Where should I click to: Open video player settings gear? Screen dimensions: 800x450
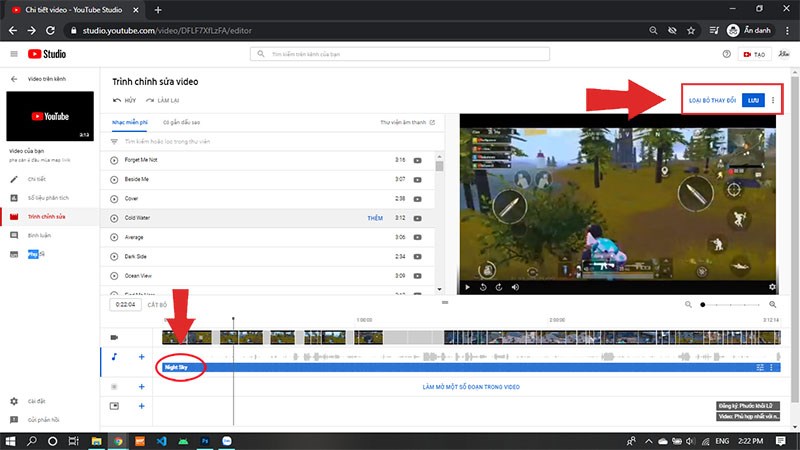[772, 287]
